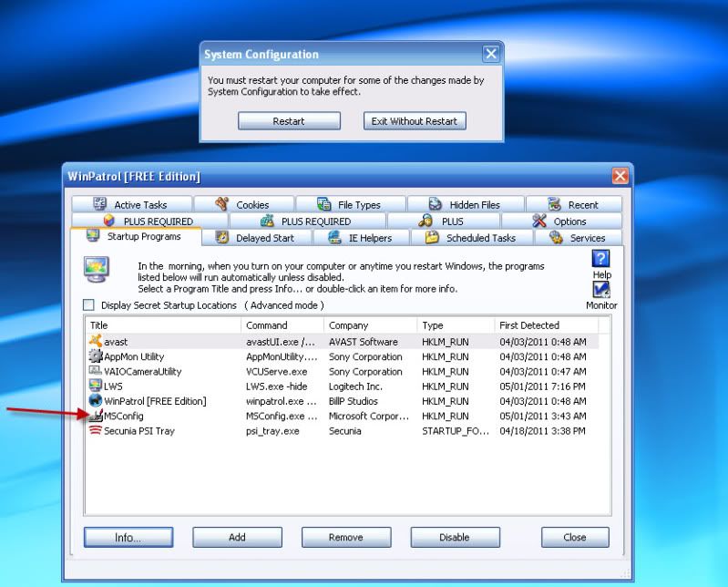Screen dimensions: 728x587
Task: Click the startup monitor picture icon
Action: (x=97, y=270)
